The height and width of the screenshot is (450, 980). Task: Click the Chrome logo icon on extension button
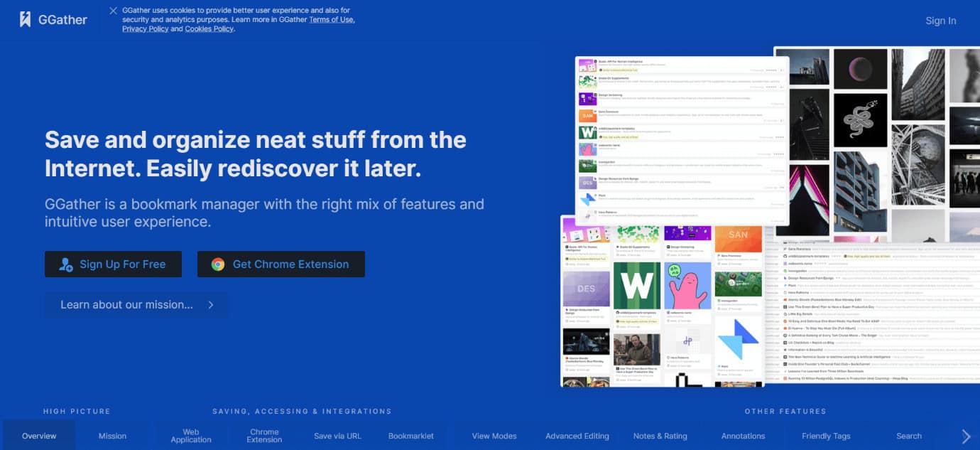pyautogui.click(x=218, y=264)
